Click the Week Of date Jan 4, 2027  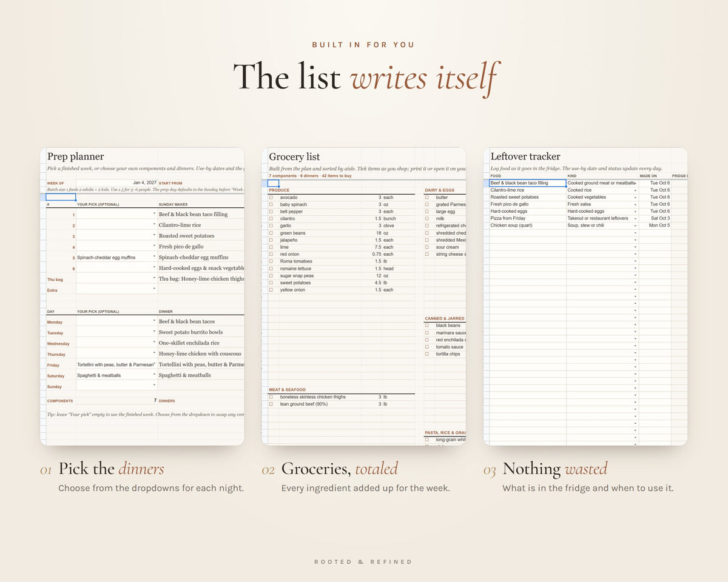(x=144, y=182)
